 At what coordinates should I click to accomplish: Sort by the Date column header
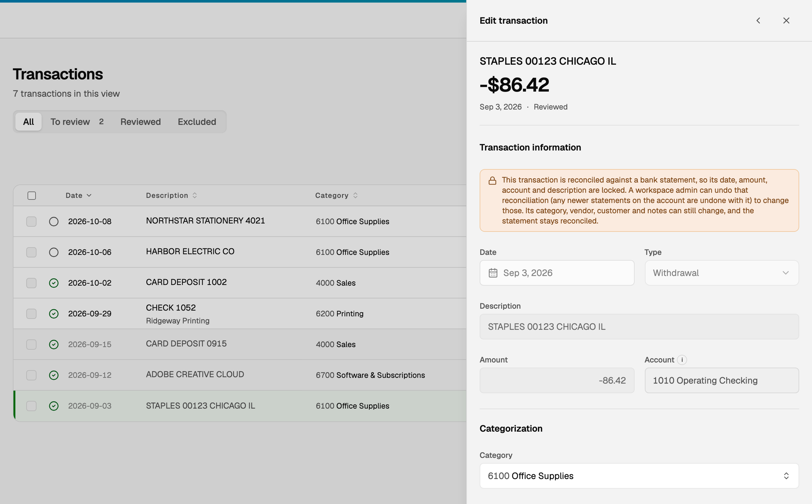78,196
